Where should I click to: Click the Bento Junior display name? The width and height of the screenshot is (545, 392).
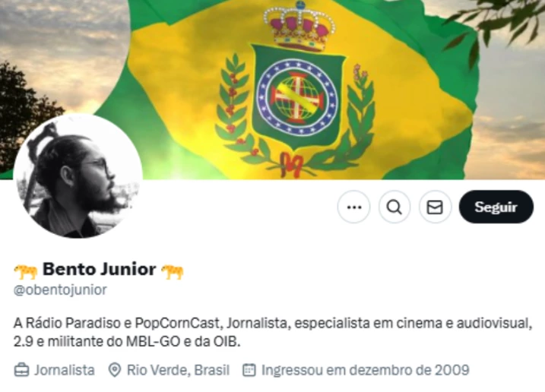[99, 270]
